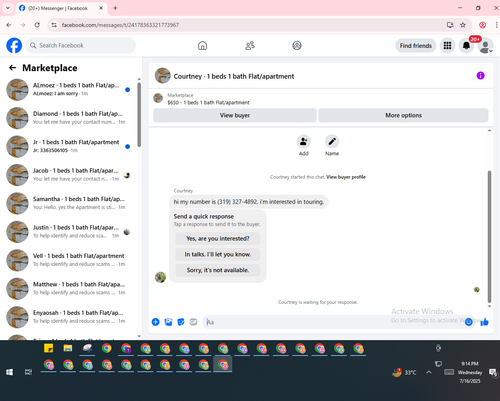Open the Facebook menu grid icon
Viewport: 500px width, 401px height.
pos(447,46)
